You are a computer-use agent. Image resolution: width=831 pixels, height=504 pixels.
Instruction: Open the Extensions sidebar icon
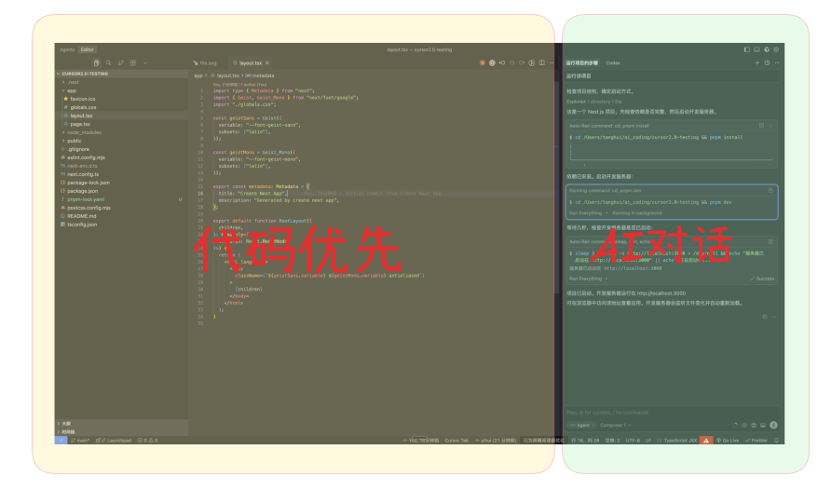tap(133, 62)
